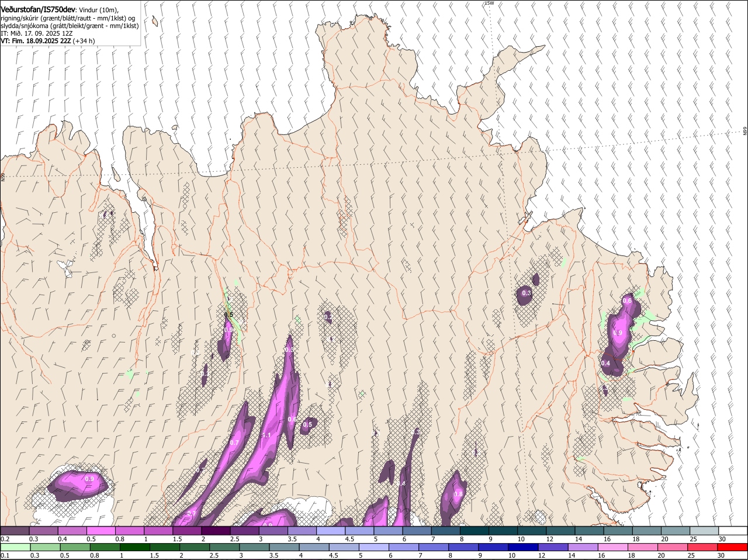Click the black 0.5 value label on the map
This screenshot has height=560, width=748.
(228, 314)
